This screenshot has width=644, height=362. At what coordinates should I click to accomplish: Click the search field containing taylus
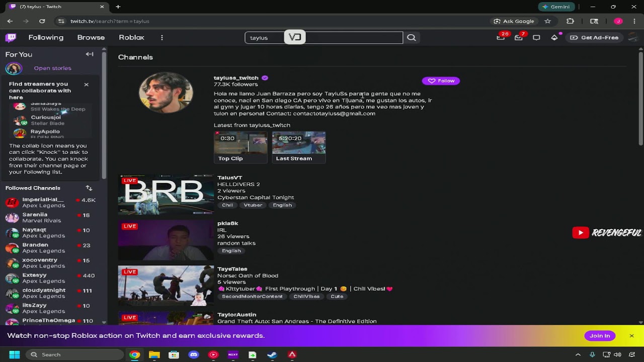pos(324,38)
